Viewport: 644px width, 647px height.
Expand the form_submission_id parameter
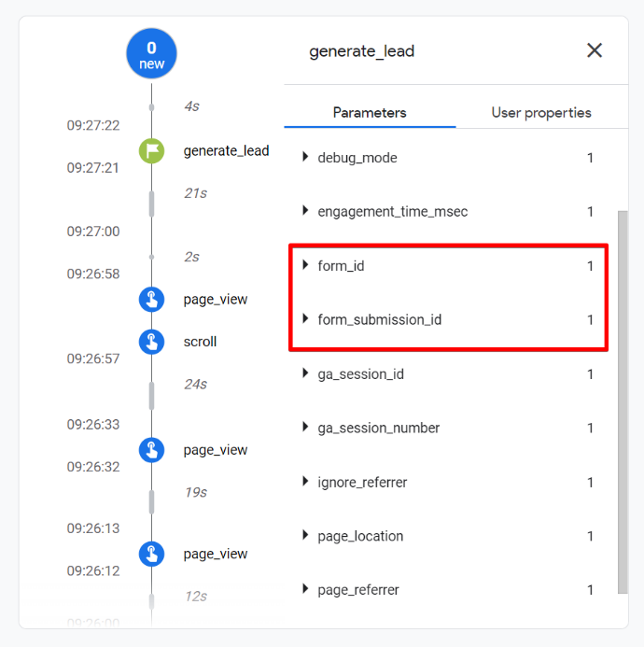tap(305, 319)
